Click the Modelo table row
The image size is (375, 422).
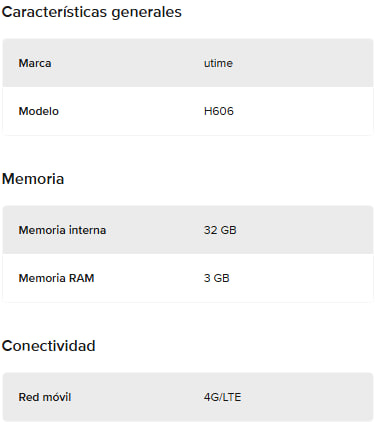click(x=188, y=111)
